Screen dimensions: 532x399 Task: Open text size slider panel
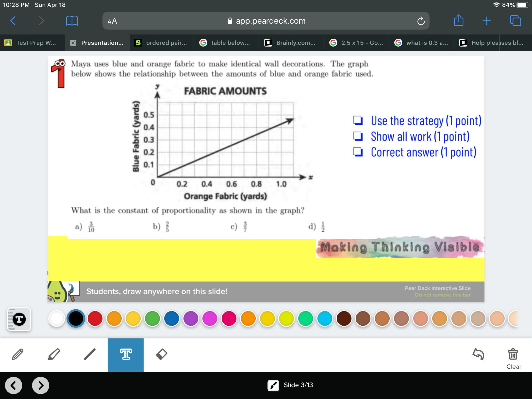coord(19,319)
